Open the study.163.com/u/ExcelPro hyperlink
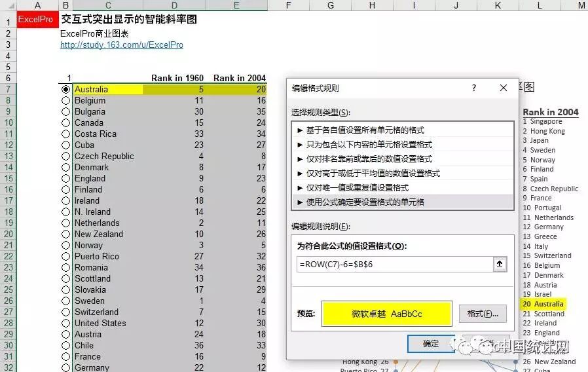Image resolution: width=588 pixels, height=372 pixels. [x=122, y=45]
